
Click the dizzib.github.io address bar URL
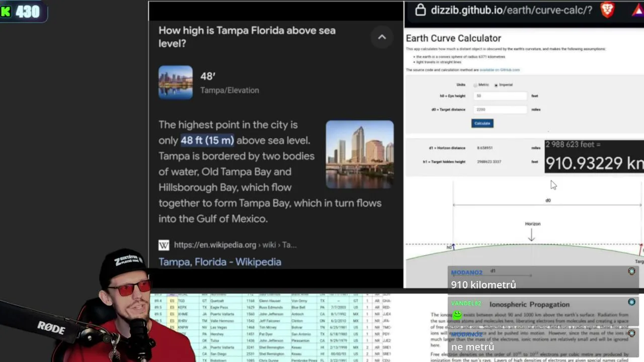point(511,10)
